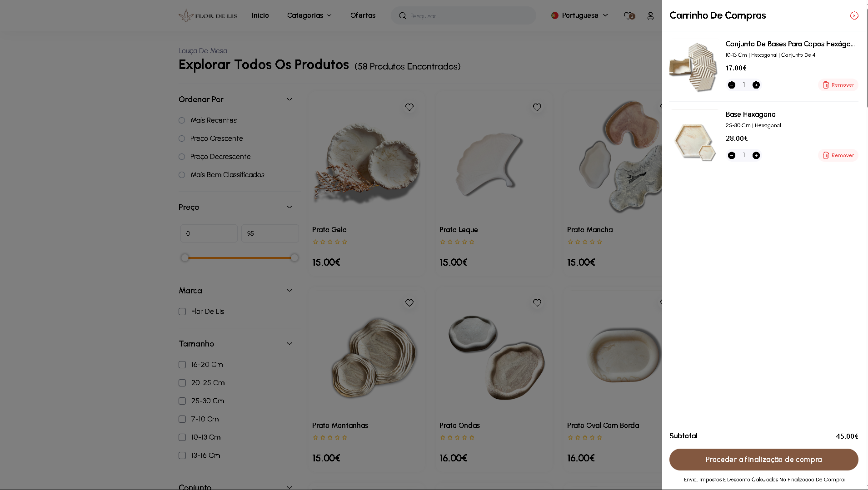Image resolution: width=868 pixels, height=490 pixels.
Task: Go to the Ofertas page
Action: (x=363, y=15)
